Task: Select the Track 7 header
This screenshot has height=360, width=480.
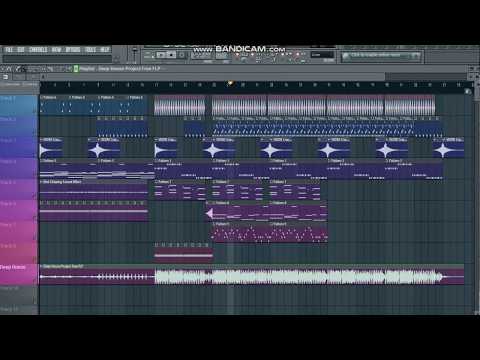Action: tap(19, 232)
